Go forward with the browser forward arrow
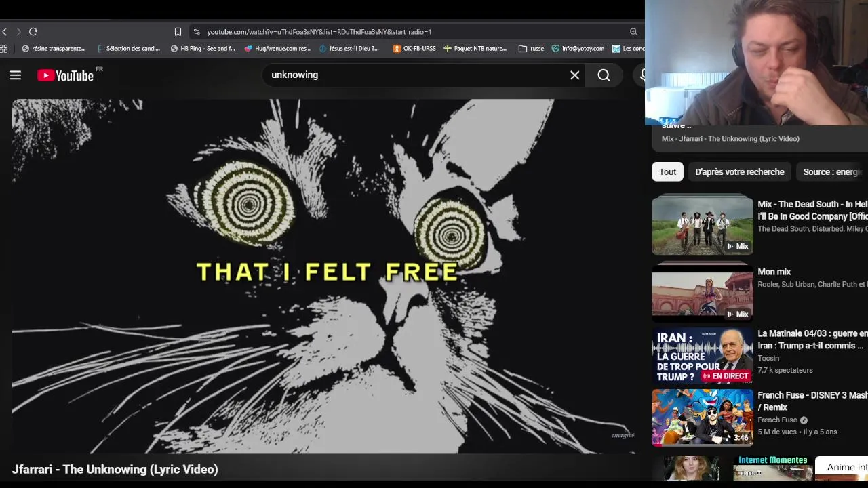868x488 pixels. click(x=18, y=32)
